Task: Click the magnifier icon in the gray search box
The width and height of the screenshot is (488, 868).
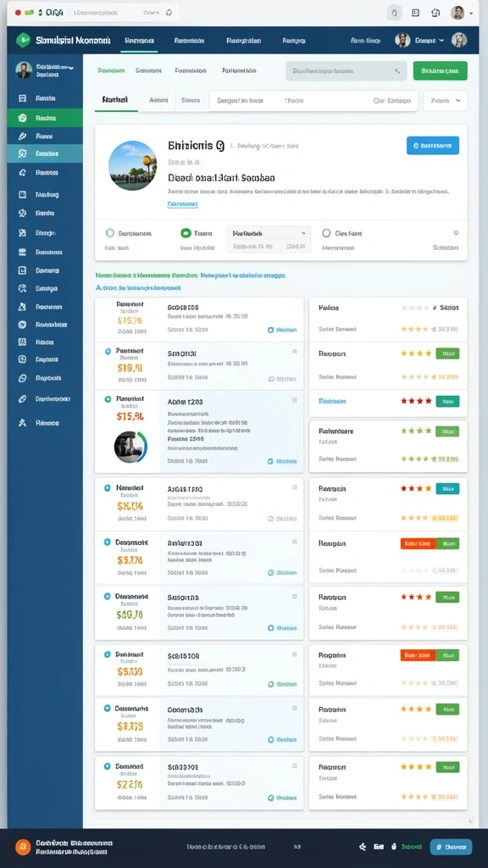Action: point(396,71)
